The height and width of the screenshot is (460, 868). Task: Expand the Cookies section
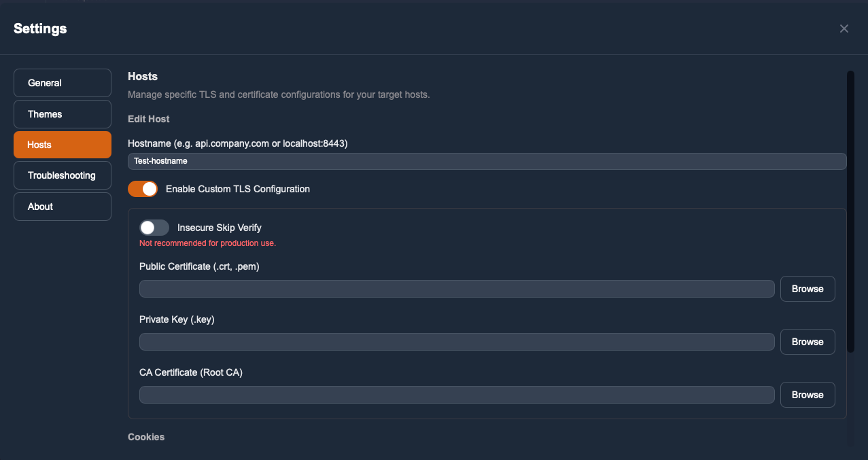point(145,436)
